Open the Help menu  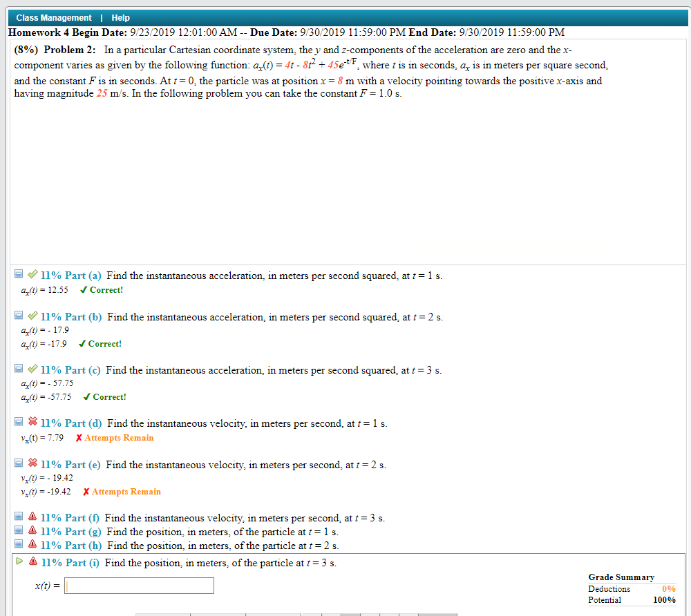pyautogui.click(x=120, y=17)
